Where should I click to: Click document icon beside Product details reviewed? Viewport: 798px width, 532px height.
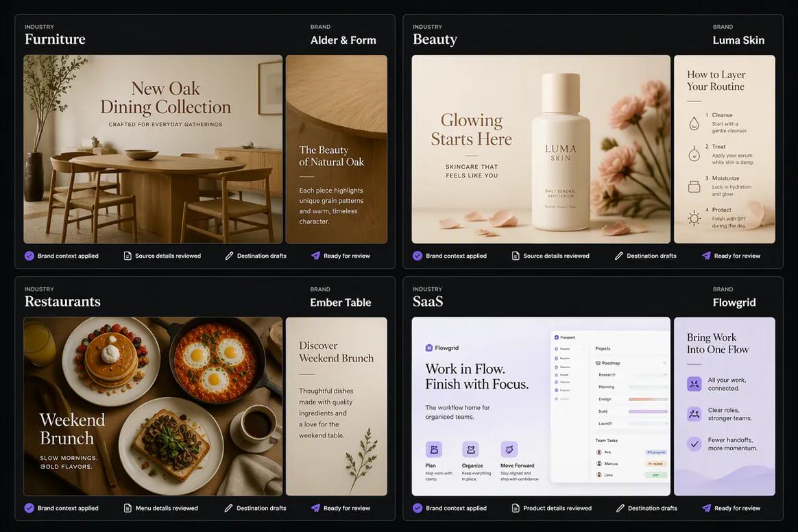pos(516,507)
